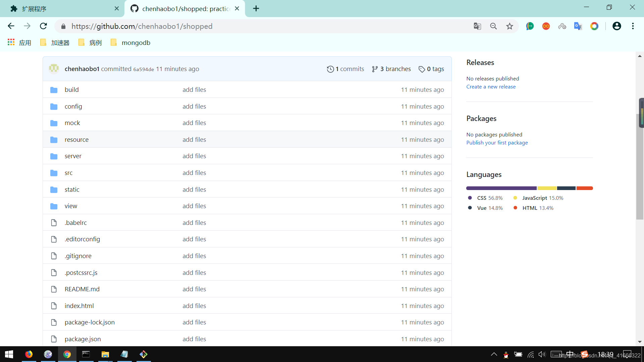Screen dimensions: 644x362
Task: Click Publish your first package link
Action: coord(497,142)
